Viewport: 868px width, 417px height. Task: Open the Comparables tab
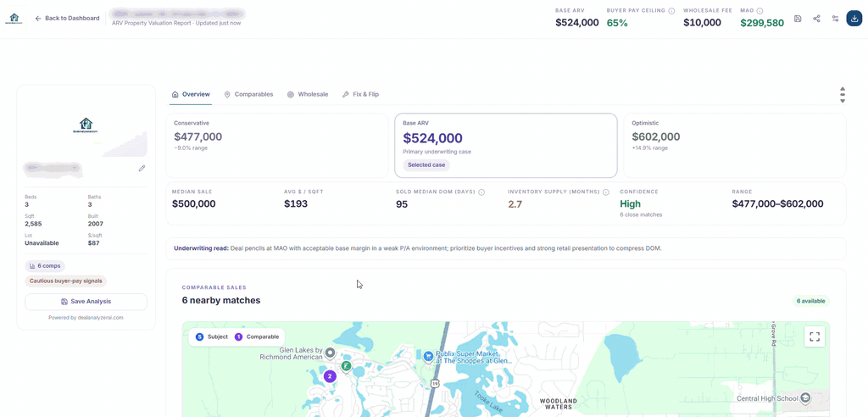coord(248,95)
